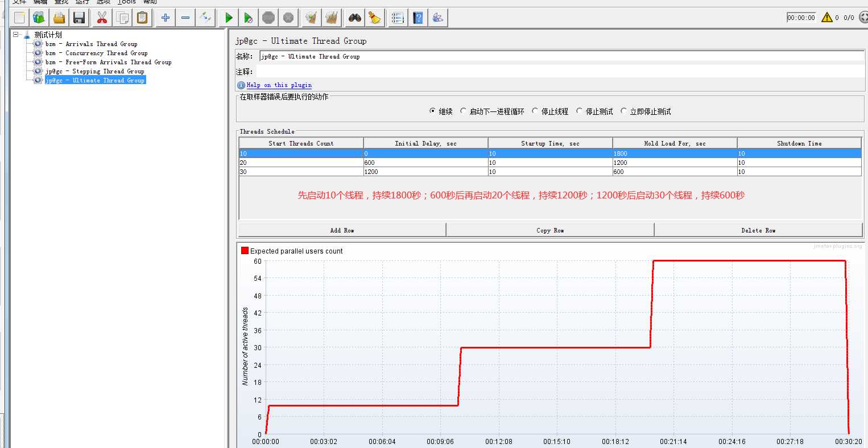The width and height of the screenshot is (868, 448).
Task: Click Initial Delay, sec column header
Action: 425,143
